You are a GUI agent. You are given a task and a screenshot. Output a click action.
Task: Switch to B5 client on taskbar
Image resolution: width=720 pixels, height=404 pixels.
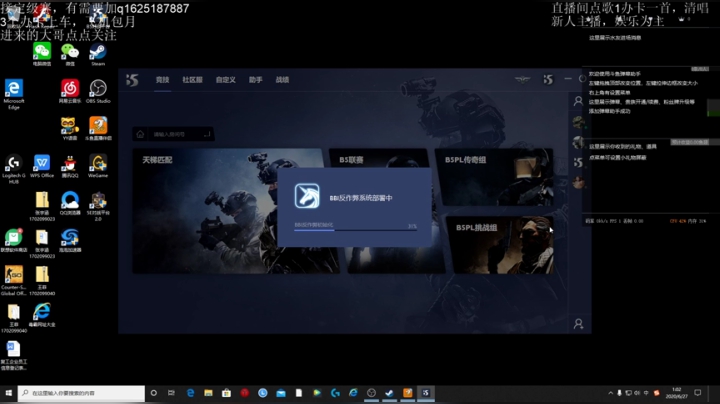(426, 393)
